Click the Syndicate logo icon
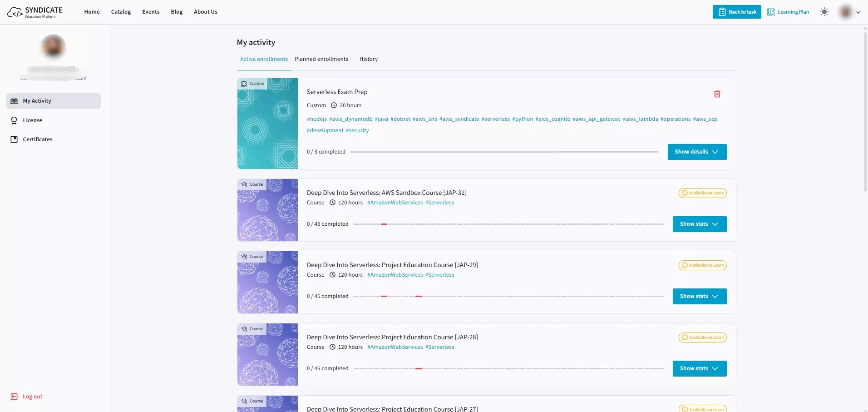Screen dimensions: 868x412 [x=15, y=12]
